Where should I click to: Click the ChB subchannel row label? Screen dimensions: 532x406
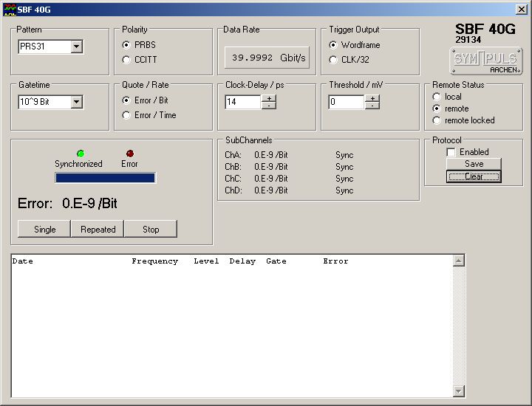coord(233,167)
